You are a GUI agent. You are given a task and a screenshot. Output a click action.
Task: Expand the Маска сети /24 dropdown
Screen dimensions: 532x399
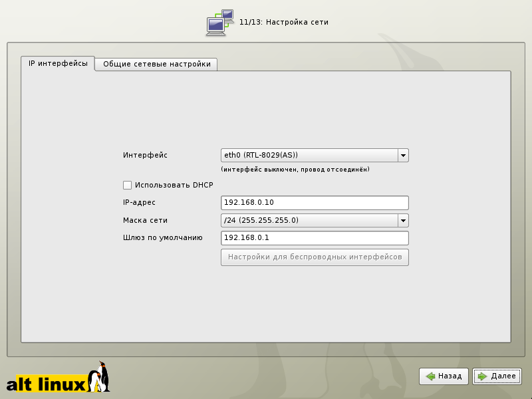(x=309, y=220)
